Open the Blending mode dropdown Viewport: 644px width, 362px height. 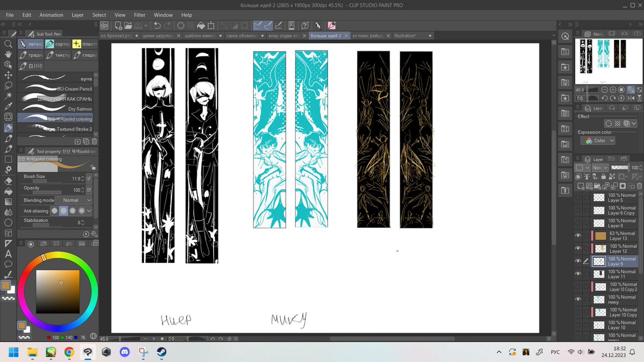[74, 200]
